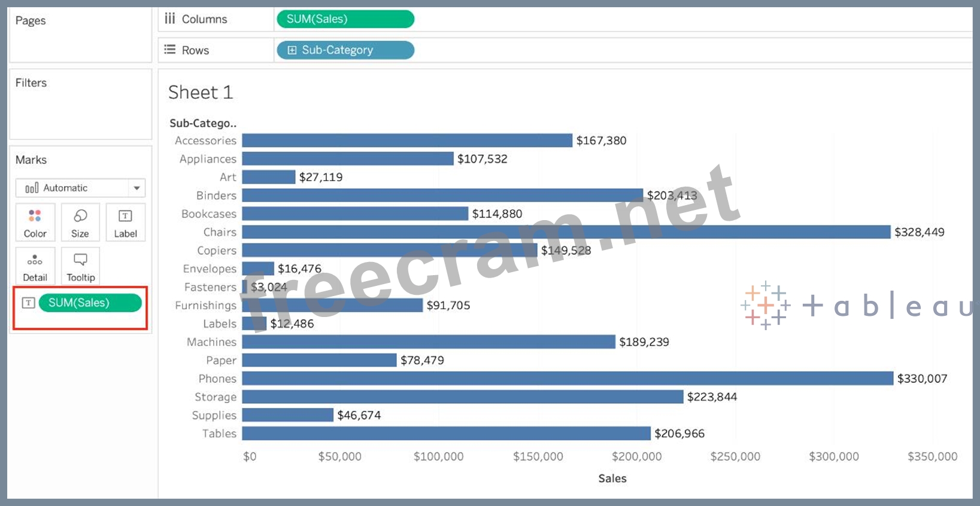Image resolution: width=980 pixels, height=506 pixels.
Task: Click the text label icon beside SUM(Sales)
Action: (28, 303)
